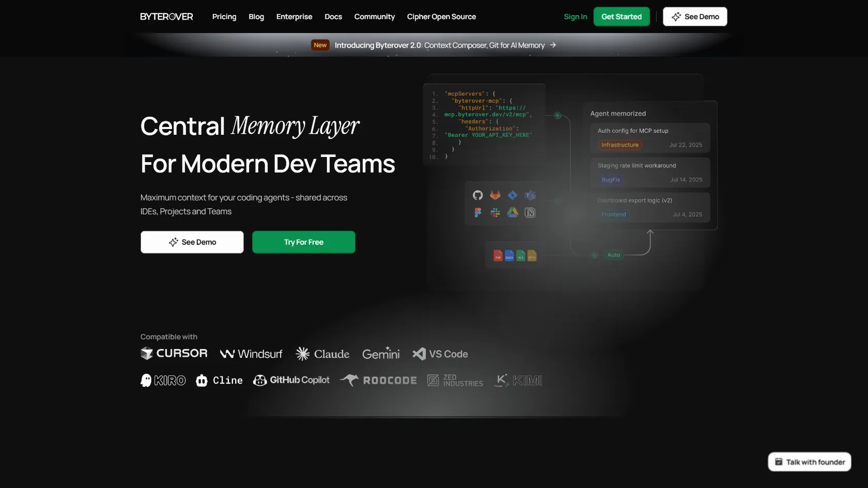Click the Byterover logo

166,17
